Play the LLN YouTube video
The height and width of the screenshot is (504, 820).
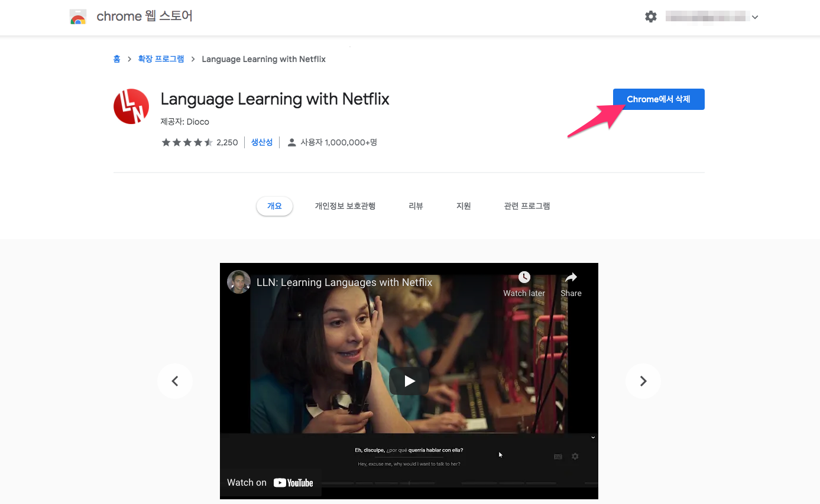(x=409, y=381)
